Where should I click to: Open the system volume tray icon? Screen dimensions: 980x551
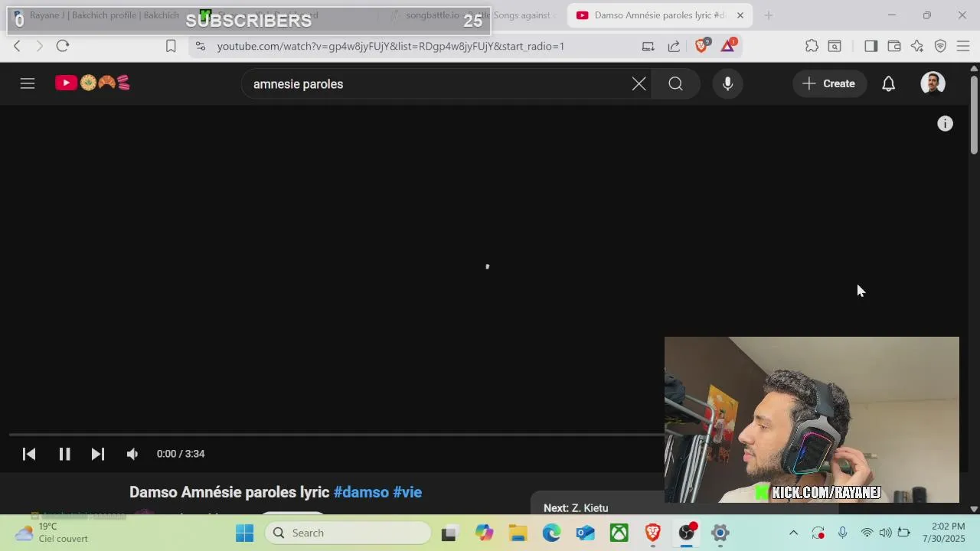click(885, 533)
